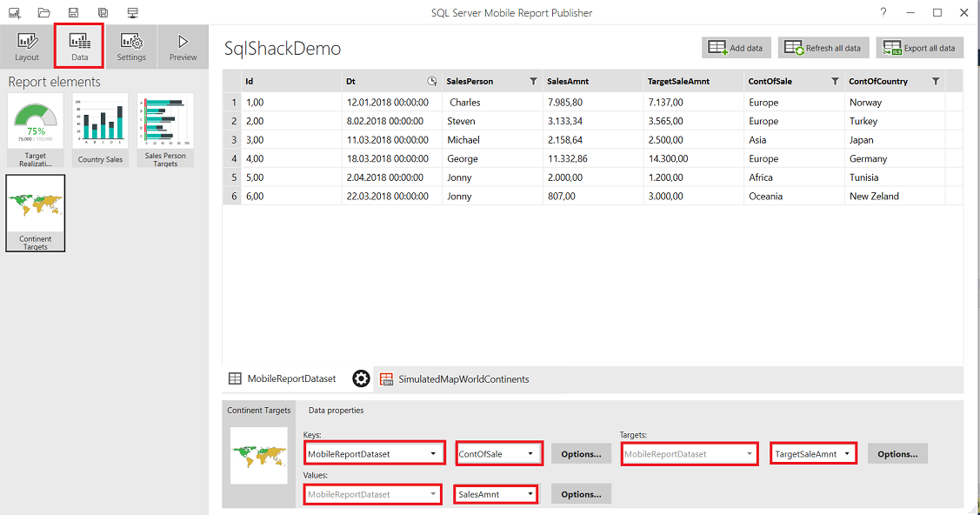
Task: Click the MobileReportDataset table icon
Action: [x=235, y=378]
